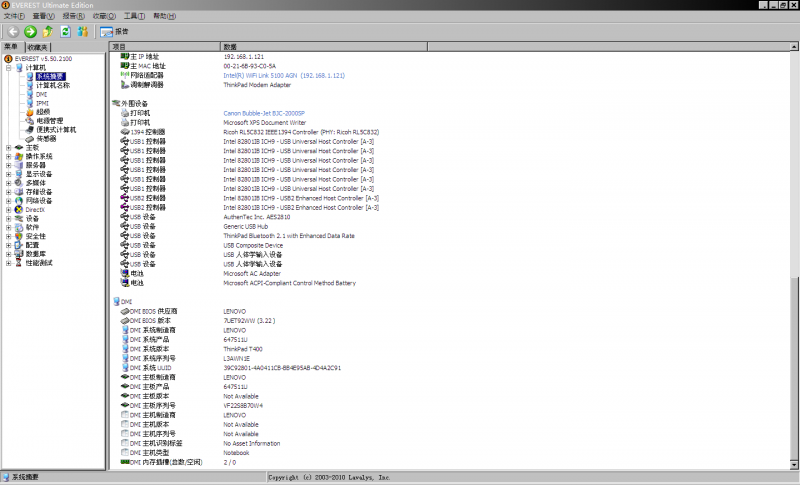Viewport: 800px width, 485px height.
Task: Collapse the 计算机 tree node
Action: click(x=9, y=67)
